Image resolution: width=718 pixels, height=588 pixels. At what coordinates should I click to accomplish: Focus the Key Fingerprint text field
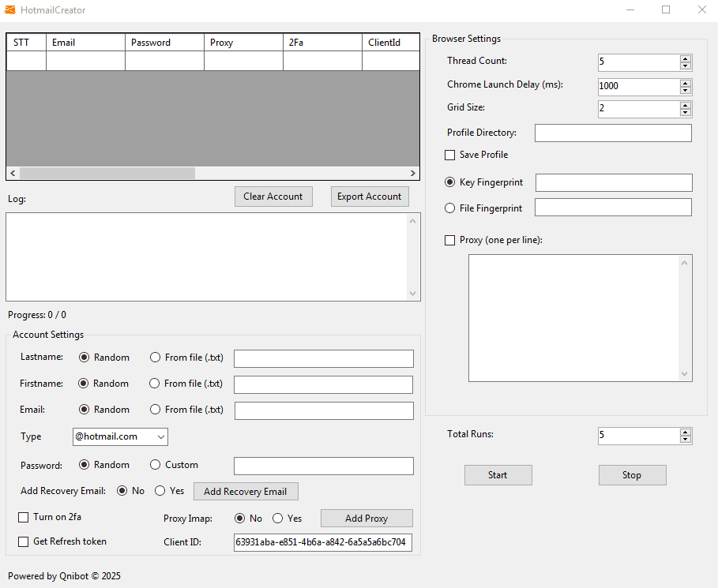(x=614, y=182)
